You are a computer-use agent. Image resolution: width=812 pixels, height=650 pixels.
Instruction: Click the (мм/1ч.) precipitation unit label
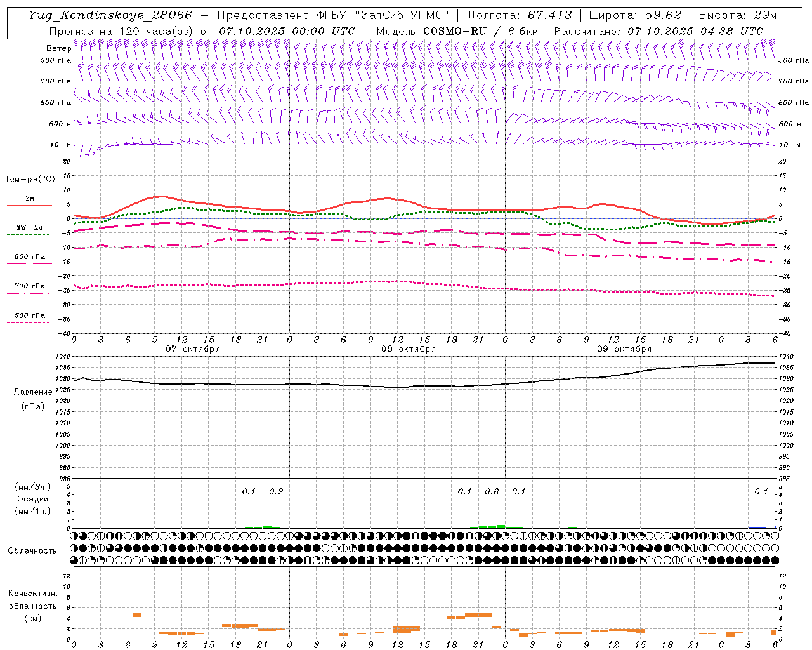point(33,512)
